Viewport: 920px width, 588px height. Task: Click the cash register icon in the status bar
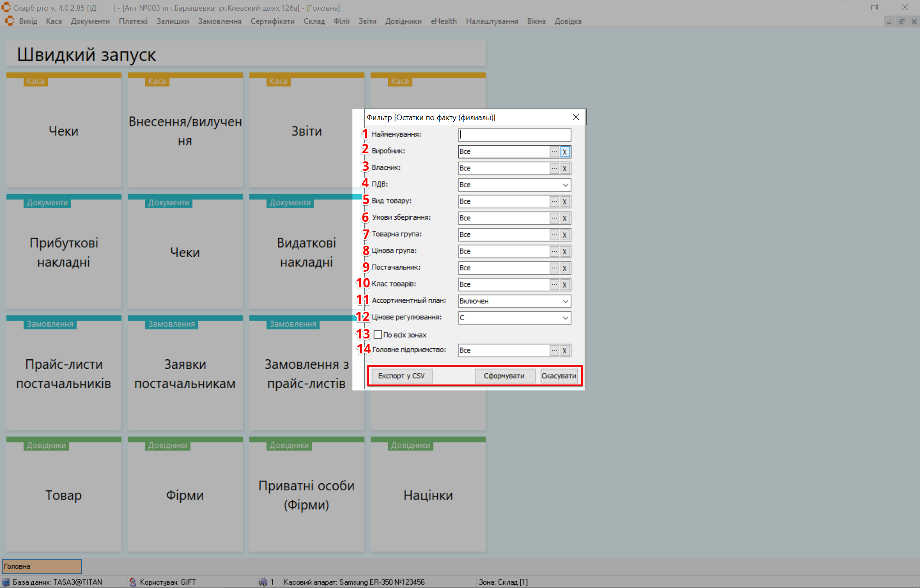point(263,582)
